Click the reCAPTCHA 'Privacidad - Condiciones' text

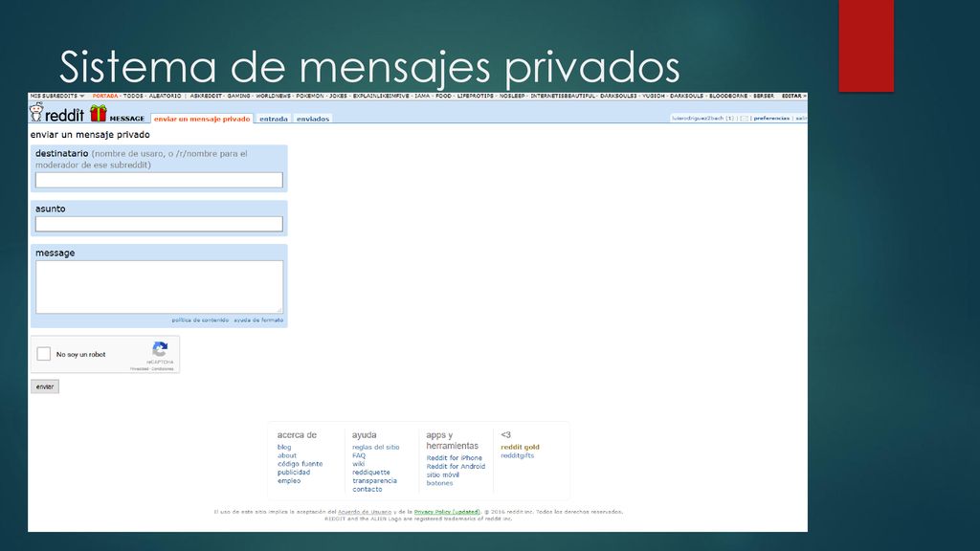(152, 369)
